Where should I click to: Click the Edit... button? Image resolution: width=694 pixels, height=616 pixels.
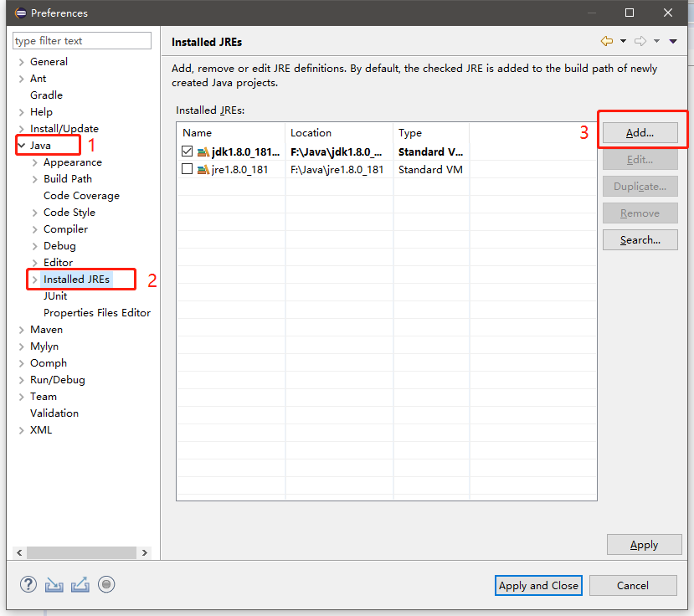(640, 159)
